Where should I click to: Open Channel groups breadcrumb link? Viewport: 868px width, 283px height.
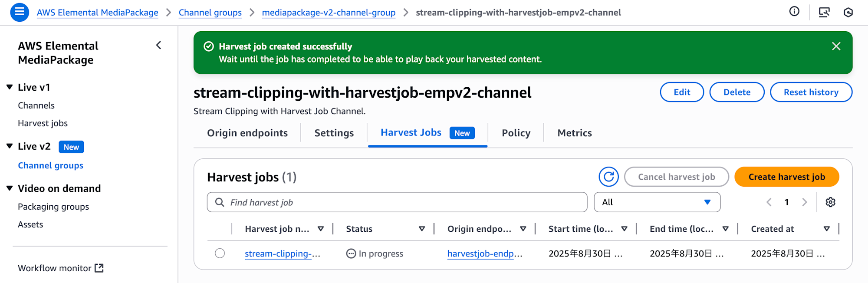coord(210,13)
